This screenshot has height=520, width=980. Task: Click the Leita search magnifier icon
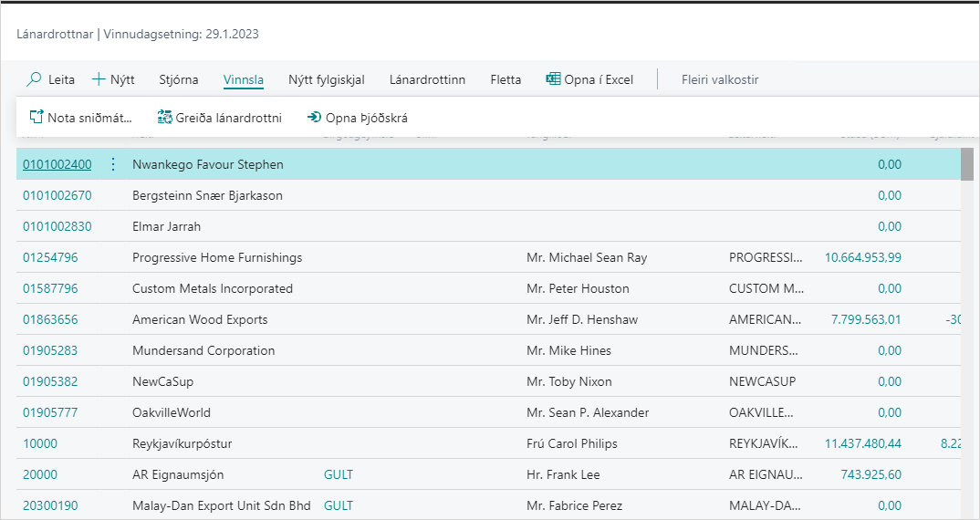coord(34,79)
